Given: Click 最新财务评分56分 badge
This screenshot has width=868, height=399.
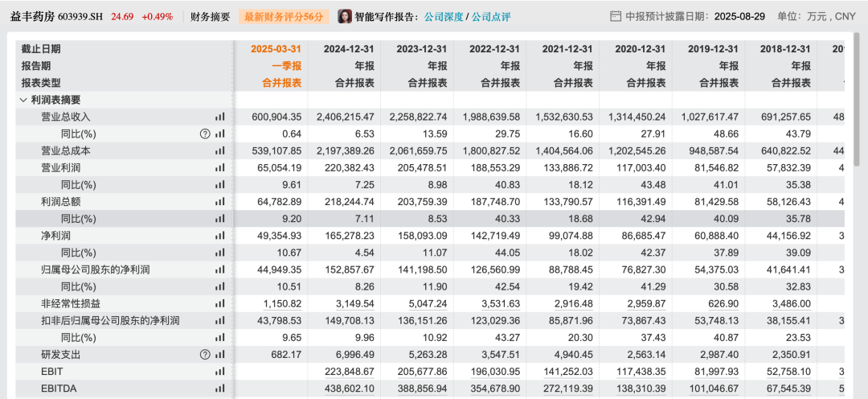Looking at the screenshot, I should coord(284,17).
